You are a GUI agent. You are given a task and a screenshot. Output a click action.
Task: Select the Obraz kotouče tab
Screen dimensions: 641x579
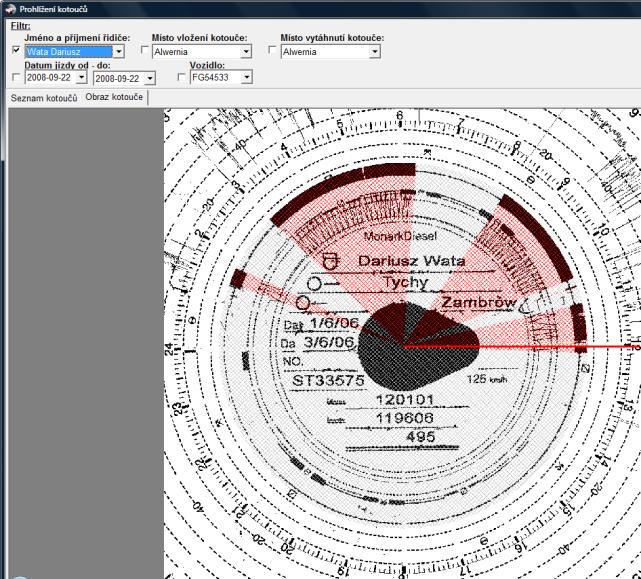114,97
